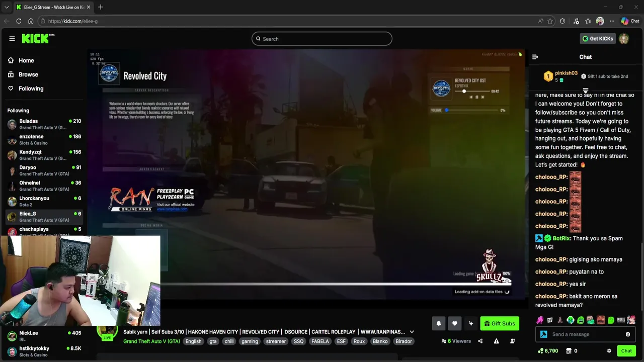Open Kendyzqt channel in Following list
The height and width of the screenshot is (362, 644).
(44, 155)
